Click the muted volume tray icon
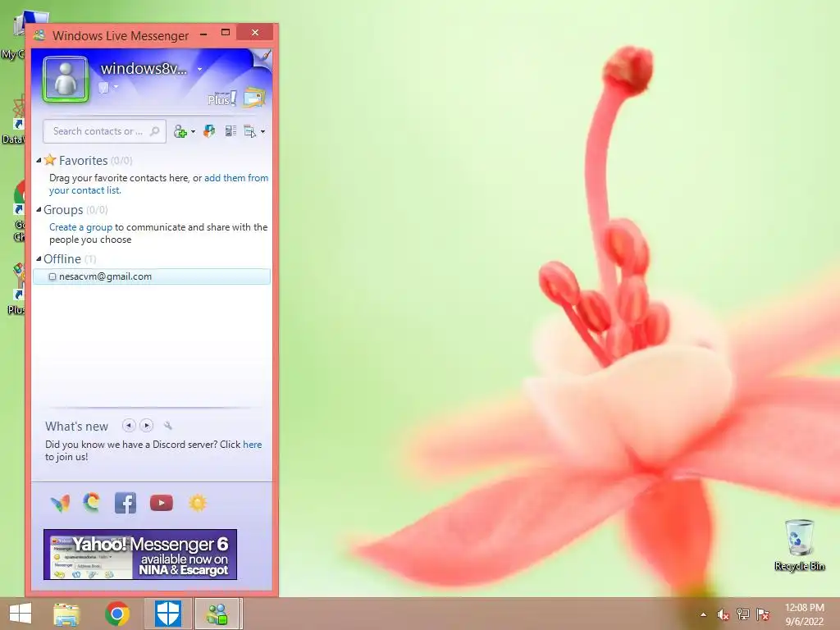840x630 pixels. 724,614
